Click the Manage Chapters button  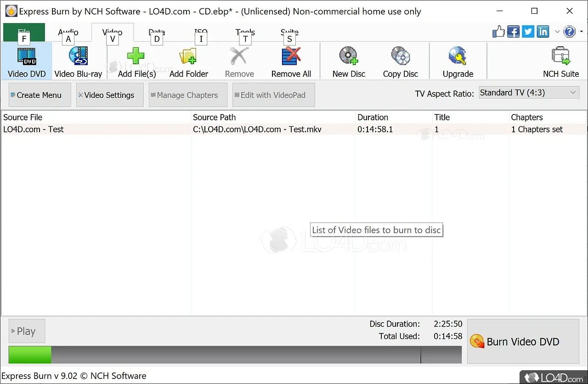pyautogui.click(x=188, y=95)
